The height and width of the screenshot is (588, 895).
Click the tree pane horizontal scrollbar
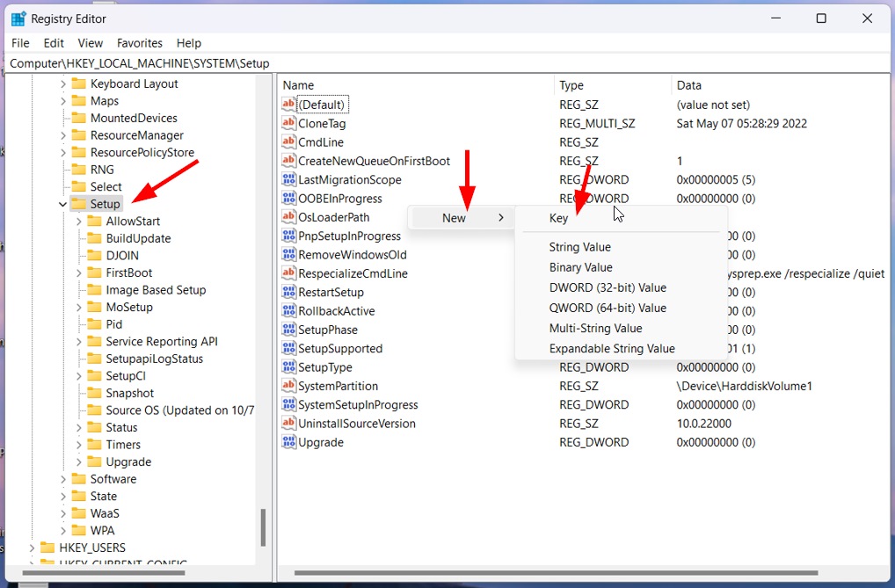pos(104,572)
